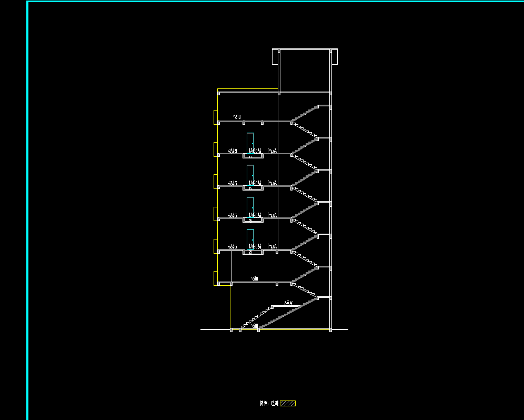
Task: Click the text label at ground stair base
Action: click(x=254, y=326)
